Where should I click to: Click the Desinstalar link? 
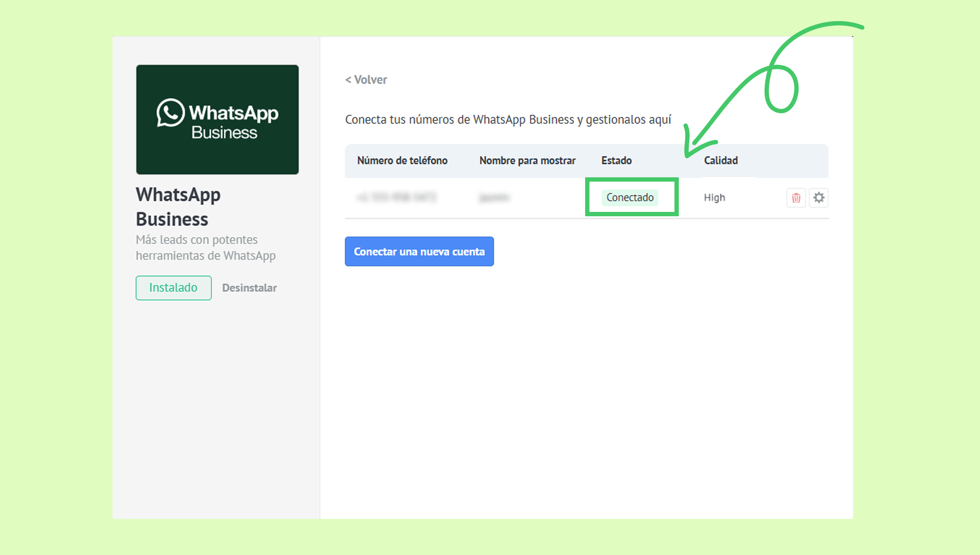(x=250, y=288)
